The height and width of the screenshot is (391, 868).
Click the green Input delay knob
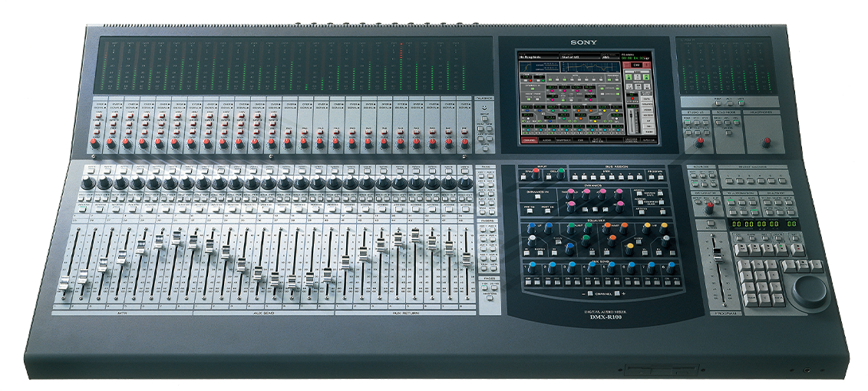click(x=560, y=174)
